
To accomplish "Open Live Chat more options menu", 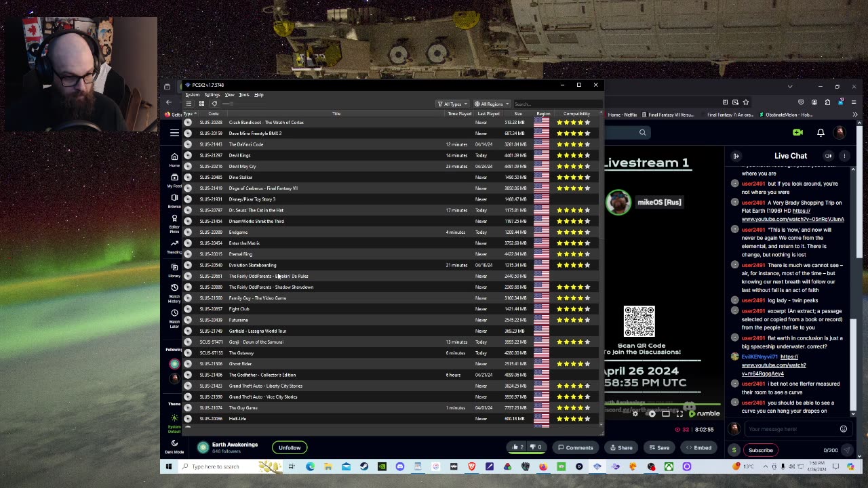I will [844, 156].
